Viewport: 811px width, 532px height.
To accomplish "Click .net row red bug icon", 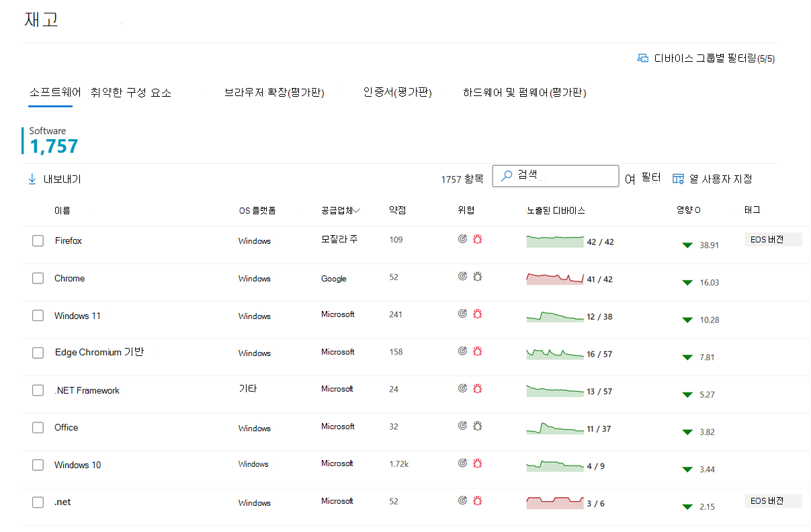I will 478,500.
